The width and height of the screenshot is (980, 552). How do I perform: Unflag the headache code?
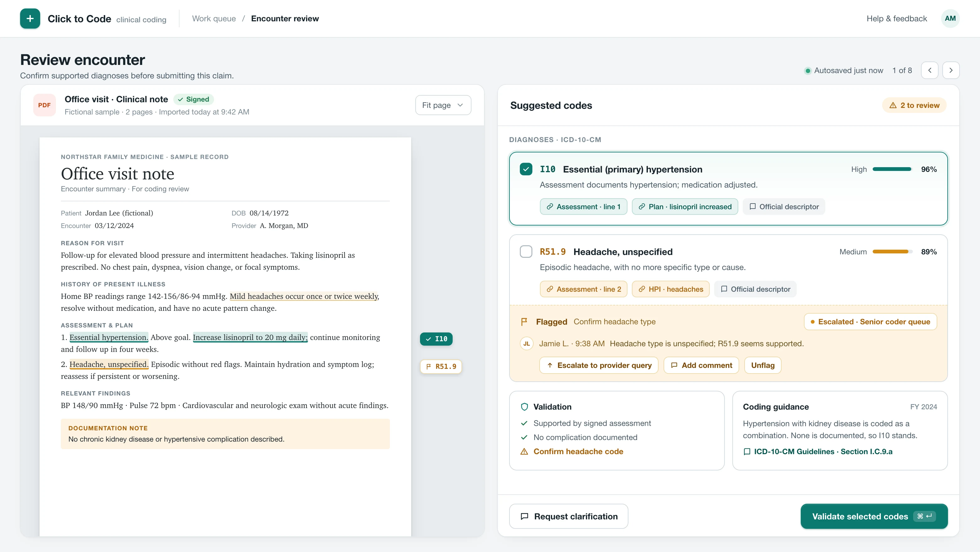(x=762, y=365)
